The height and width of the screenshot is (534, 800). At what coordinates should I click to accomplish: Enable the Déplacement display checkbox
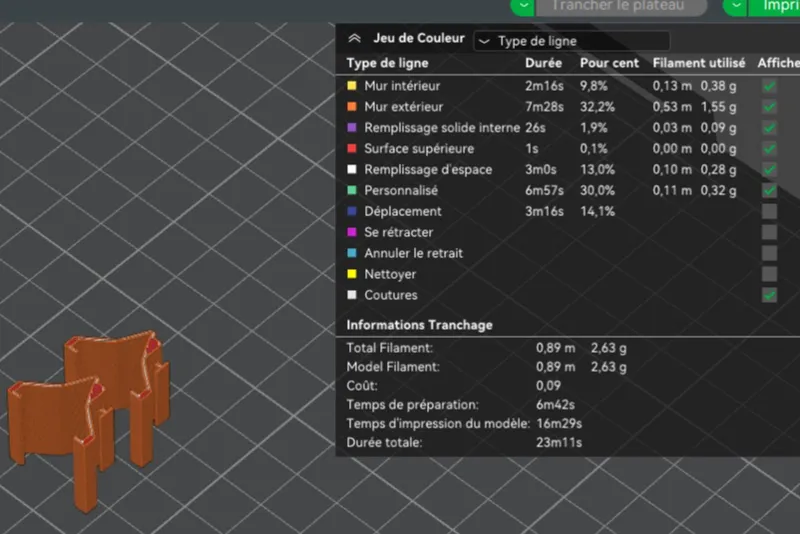[769, 212]
